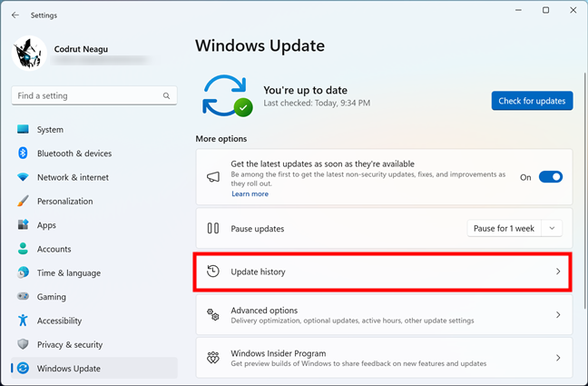The image size is (588, 386).
Task: Open Advanced options label
Action: coord(264,311)
